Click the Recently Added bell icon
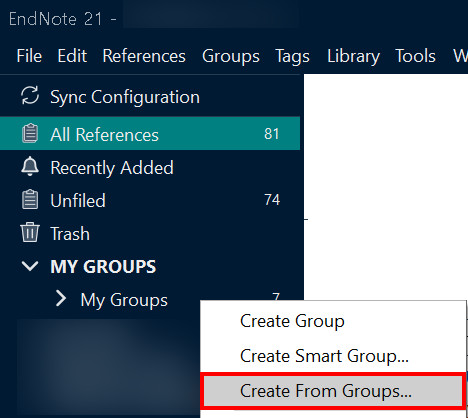468x418 pixels. (x=30, y=166)
